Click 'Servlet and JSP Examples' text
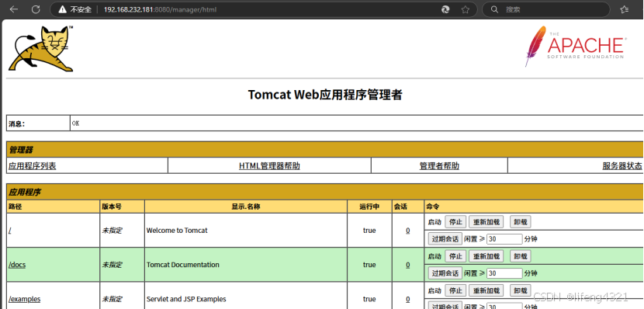 tap(186, 299)
